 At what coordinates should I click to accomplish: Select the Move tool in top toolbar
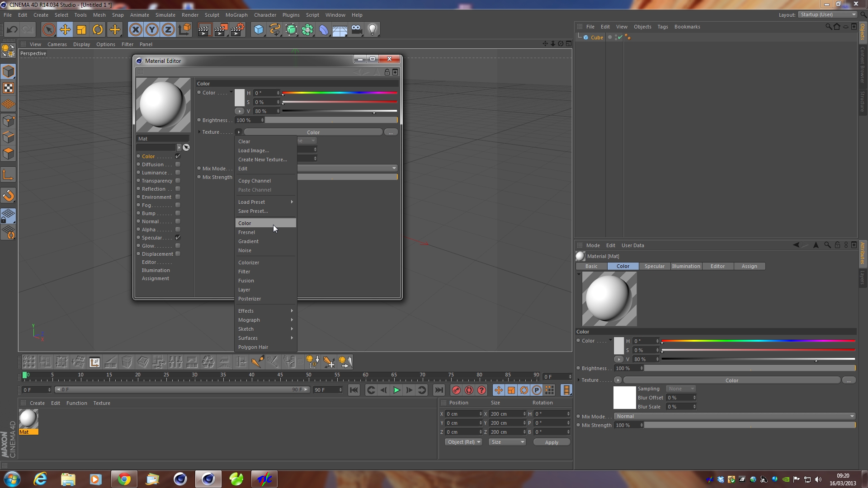click(x=65, y=30)
